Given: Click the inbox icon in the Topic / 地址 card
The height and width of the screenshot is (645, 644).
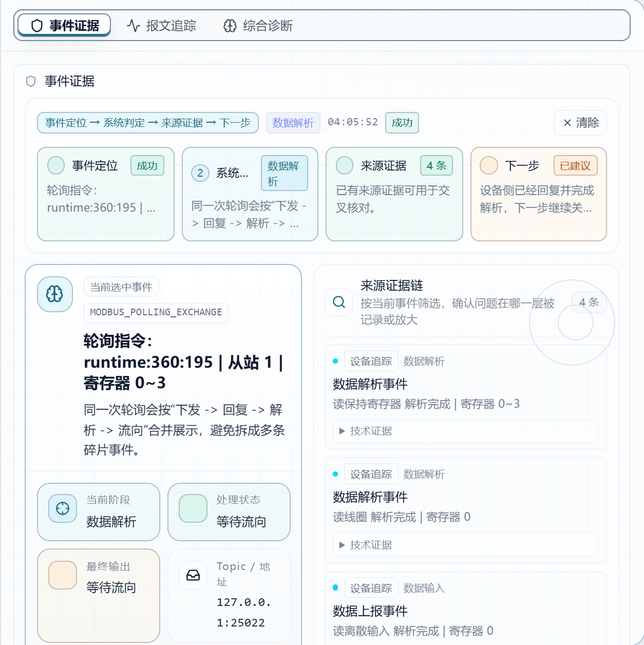Looking at the screenshot, I should [193, 575].
